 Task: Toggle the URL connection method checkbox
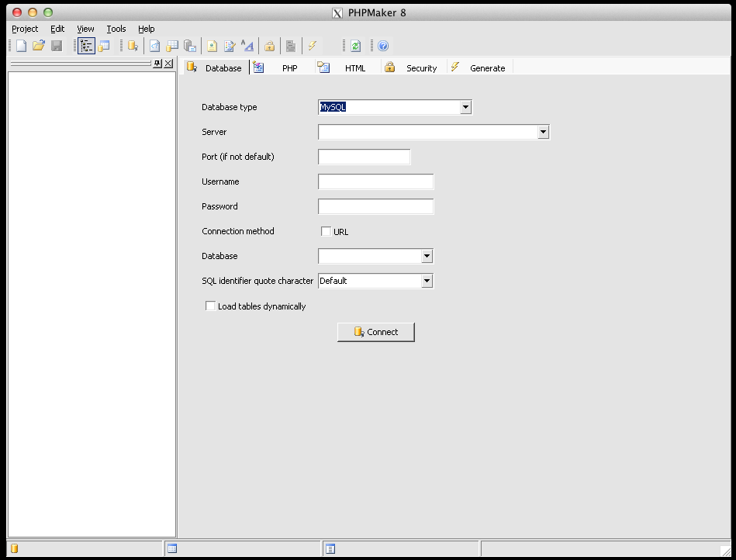(x=326, y=231)
